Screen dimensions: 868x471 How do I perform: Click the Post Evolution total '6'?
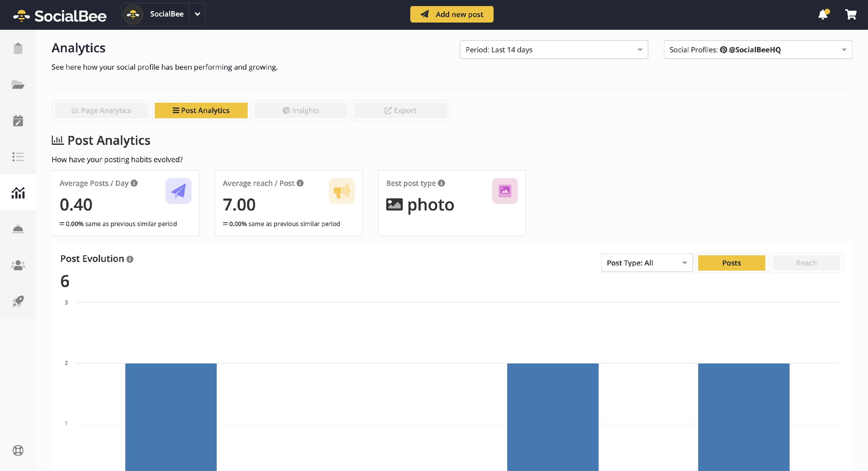[x=65, y=281]
